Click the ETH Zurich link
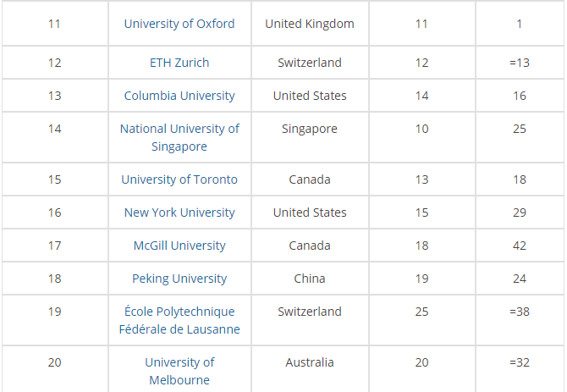The height and width of the screenshot is (392, 567). click(x=179, y=63)
